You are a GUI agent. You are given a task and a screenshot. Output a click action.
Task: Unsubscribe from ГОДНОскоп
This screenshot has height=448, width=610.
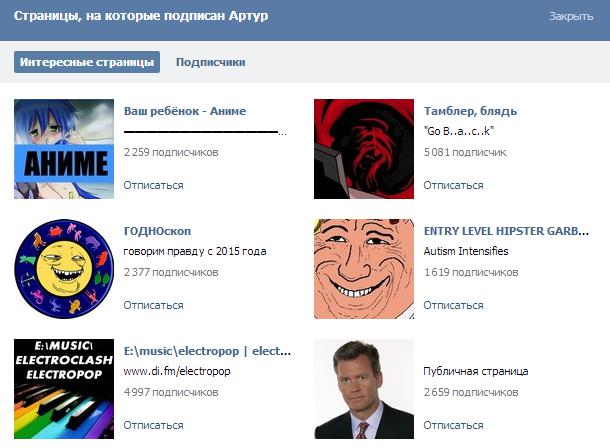click(153, 305)
